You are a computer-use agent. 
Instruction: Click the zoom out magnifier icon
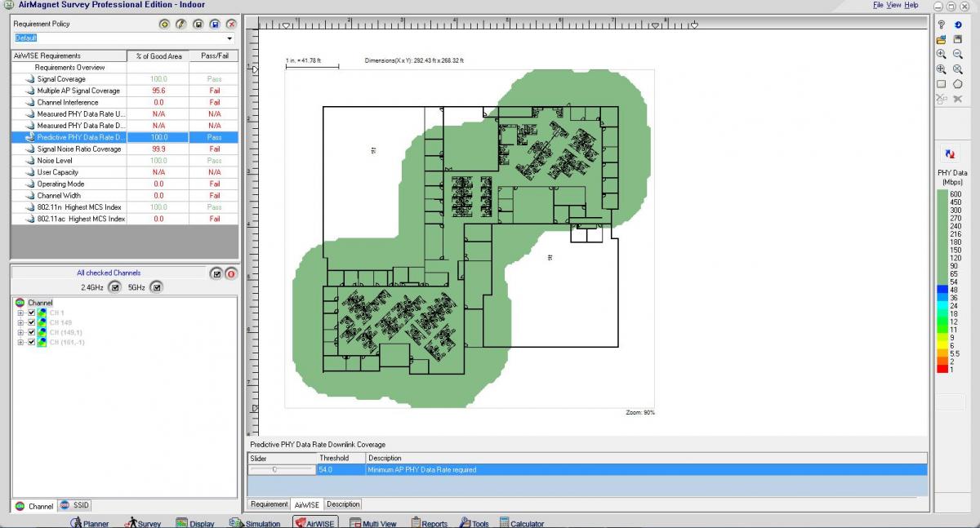pyautogui.click(x=958, y=54)
